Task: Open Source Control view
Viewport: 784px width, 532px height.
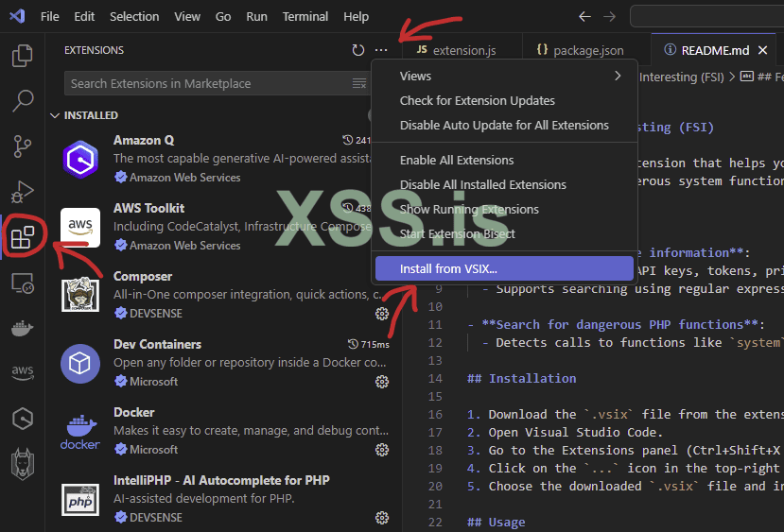Action: coord(22,146)
